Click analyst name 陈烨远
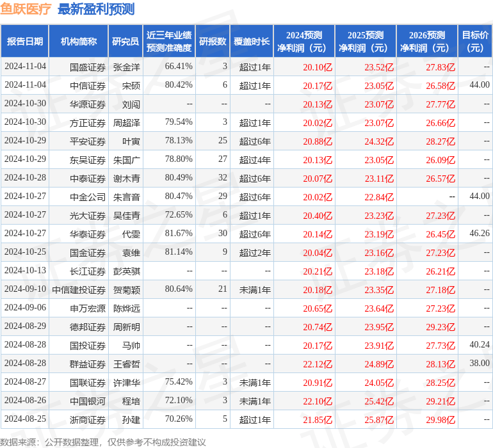 [x=127, y=308]
